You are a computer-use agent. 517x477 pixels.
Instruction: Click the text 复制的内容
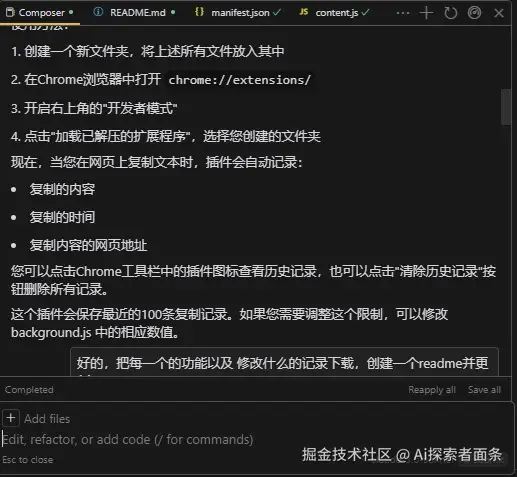[x=62, y=189]
